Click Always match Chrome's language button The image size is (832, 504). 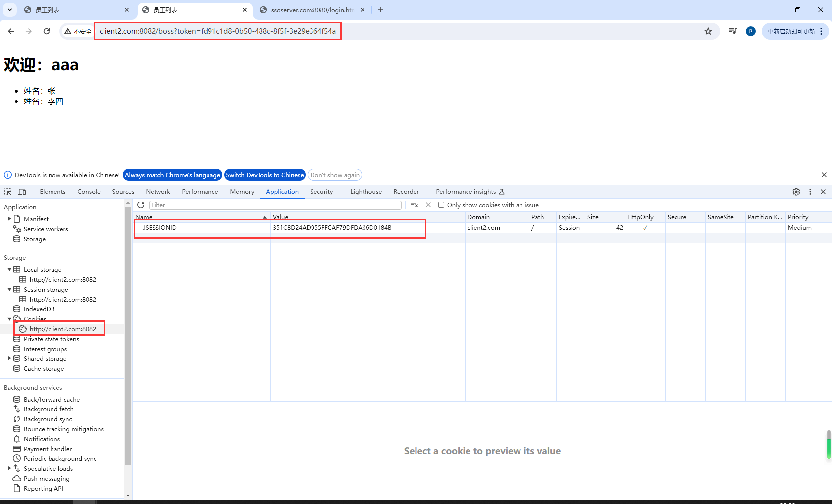(172, 175)
